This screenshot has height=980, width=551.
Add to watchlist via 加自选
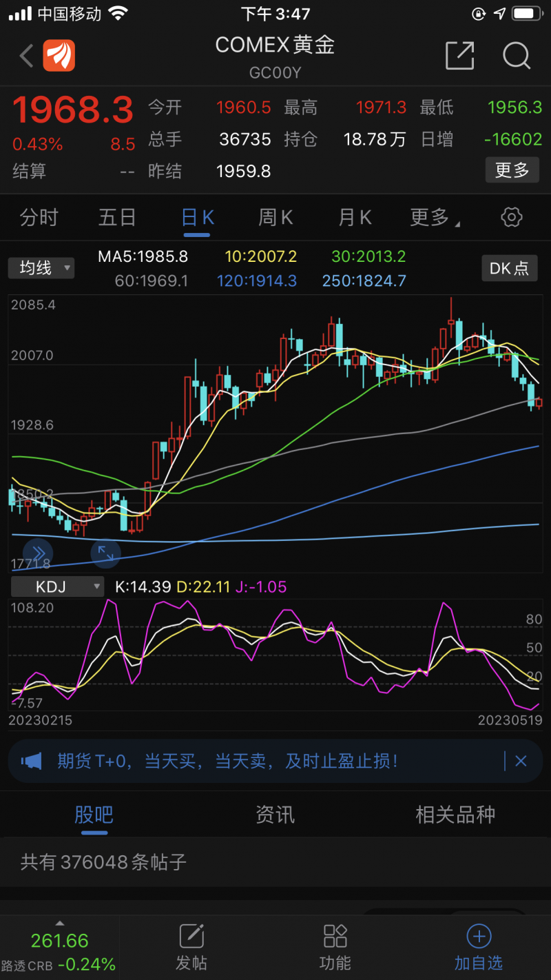coord(479,948)
